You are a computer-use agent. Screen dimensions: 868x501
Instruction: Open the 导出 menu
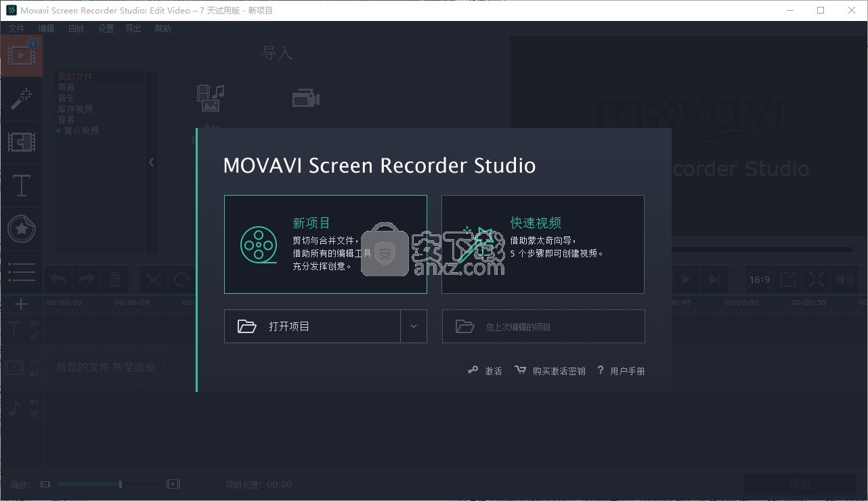(133, 28)
